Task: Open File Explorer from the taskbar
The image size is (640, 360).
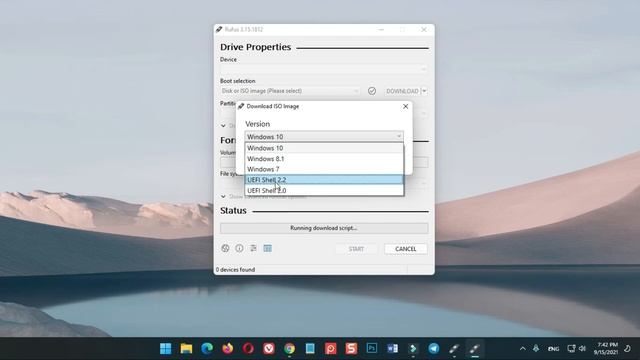Action: click(x=187, y=349)
